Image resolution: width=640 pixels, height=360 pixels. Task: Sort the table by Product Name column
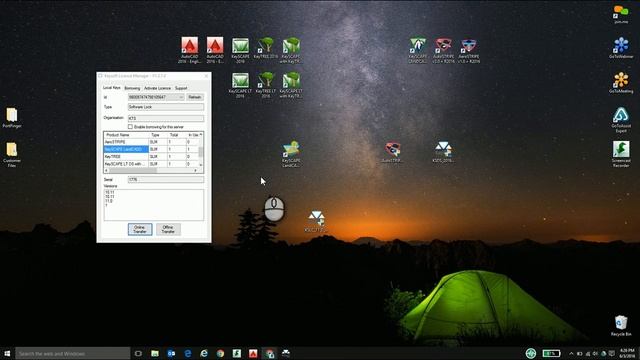pyautogui.click(x=126, y=135)
